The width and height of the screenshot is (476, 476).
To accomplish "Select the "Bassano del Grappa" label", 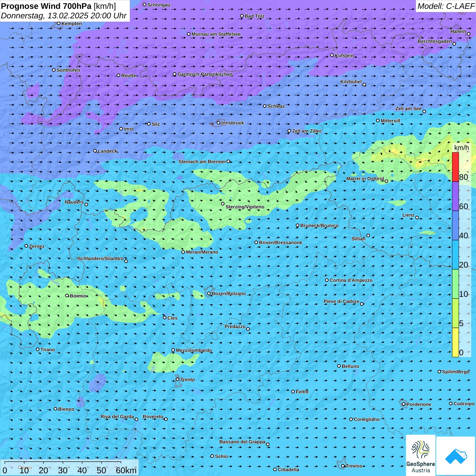I will coord(242,442).
